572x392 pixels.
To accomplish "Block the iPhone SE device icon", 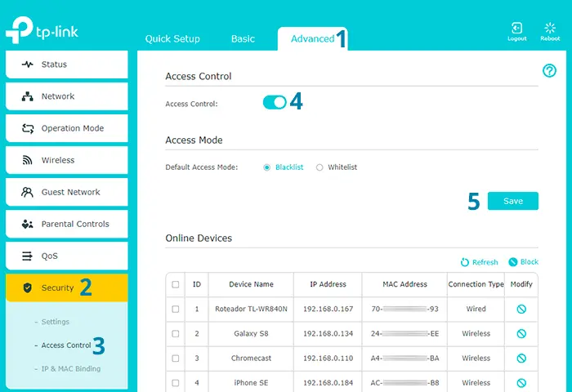I will (x=521, y=383).
